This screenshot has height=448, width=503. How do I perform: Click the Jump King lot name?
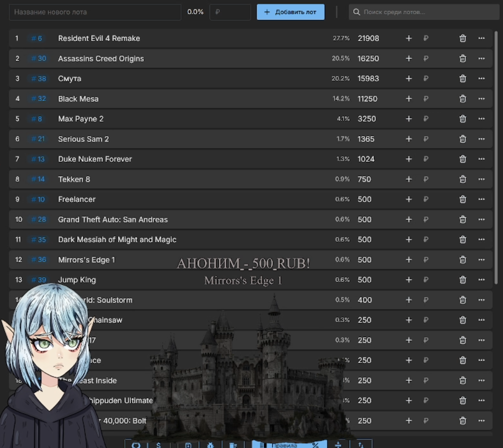click(x=77, y=280)
